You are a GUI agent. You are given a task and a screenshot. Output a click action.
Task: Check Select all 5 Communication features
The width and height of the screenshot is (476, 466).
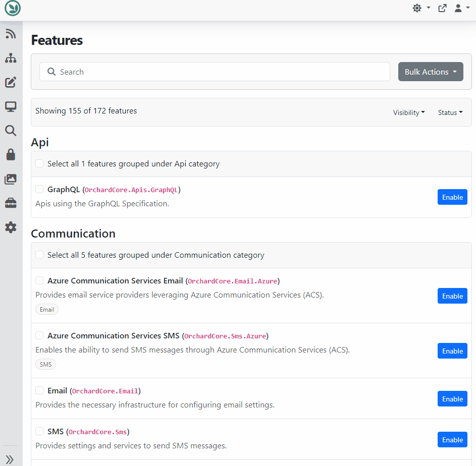[39, 255]
